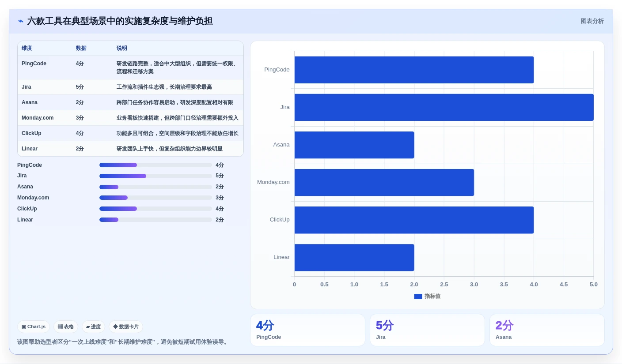This screenshot has height=364, width=622.
Task: Click the 5.0 tick on the x-axis
Action: (x=593, y=285)
